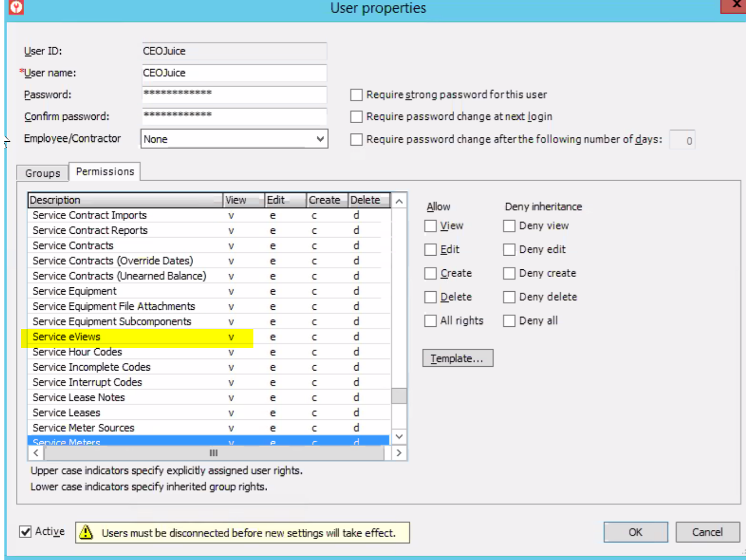
Task: Select the Service Leases row
Action: pos(209,413)
